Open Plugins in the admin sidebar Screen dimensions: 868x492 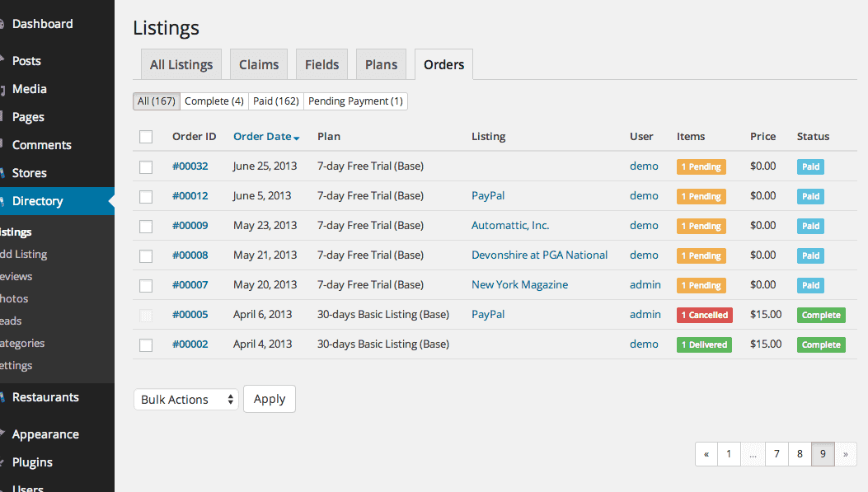click(x=32, y=462)
